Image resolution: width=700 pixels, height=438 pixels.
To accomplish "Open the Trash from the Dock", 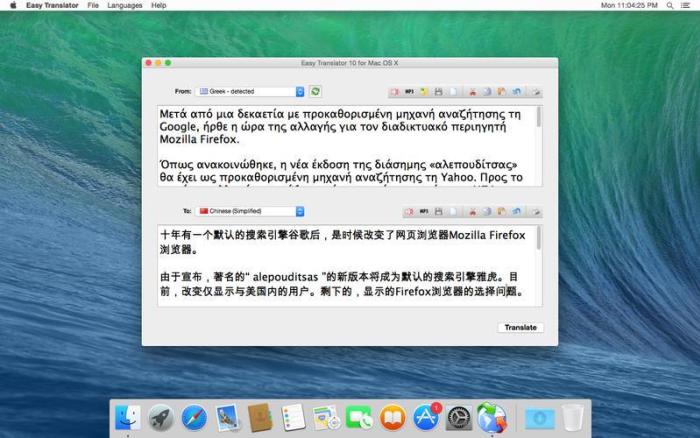I will [x=573, y=418].
